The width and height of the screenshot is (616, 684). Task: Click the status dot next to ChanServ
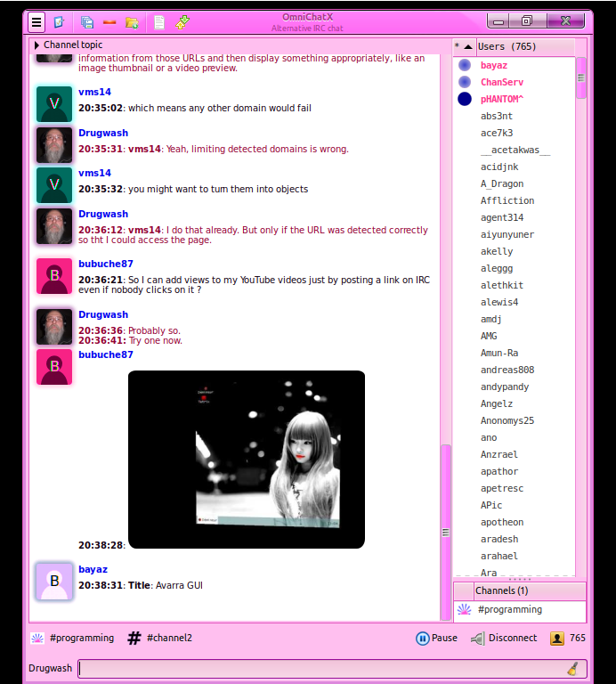(x=465, y=82)
